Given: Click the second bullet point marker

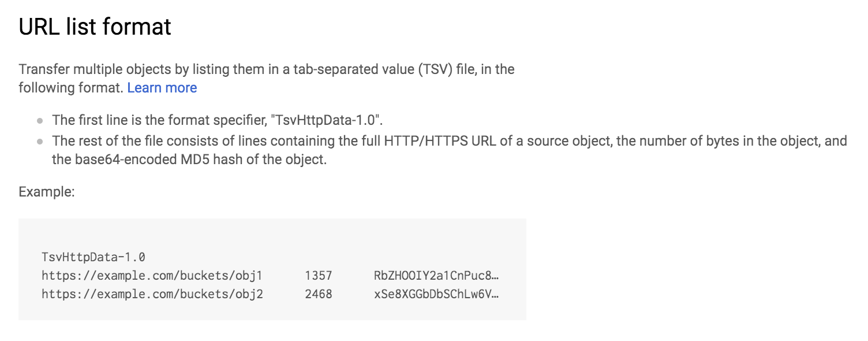Looking at the screenshot, I should 40,142.
